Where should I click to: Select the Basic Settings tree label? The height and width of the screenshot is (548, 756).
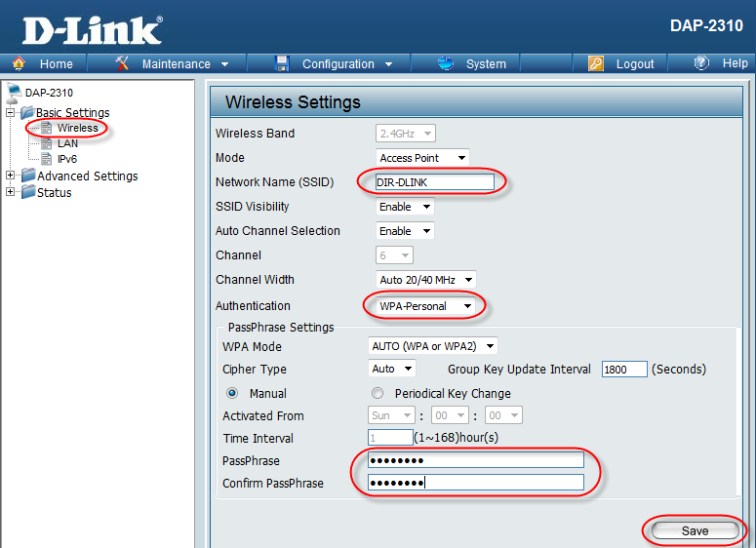point(73,112)
